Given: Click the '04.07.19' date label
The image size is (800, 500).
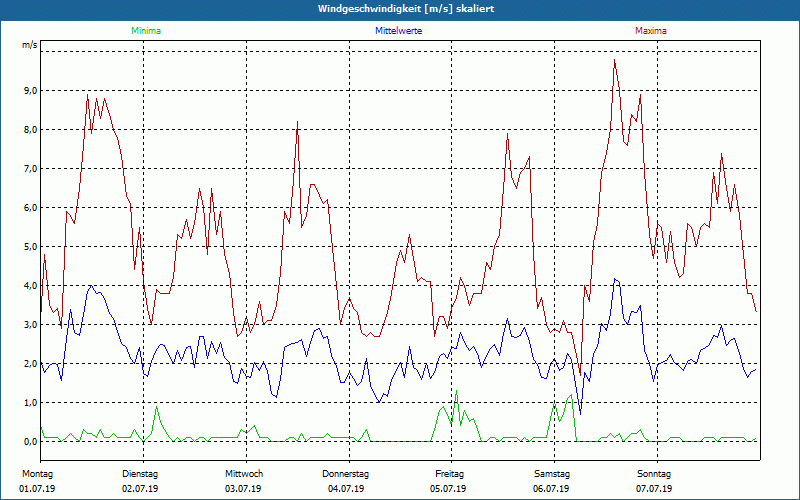Looking at the screenshot, I should click(346, 489).
